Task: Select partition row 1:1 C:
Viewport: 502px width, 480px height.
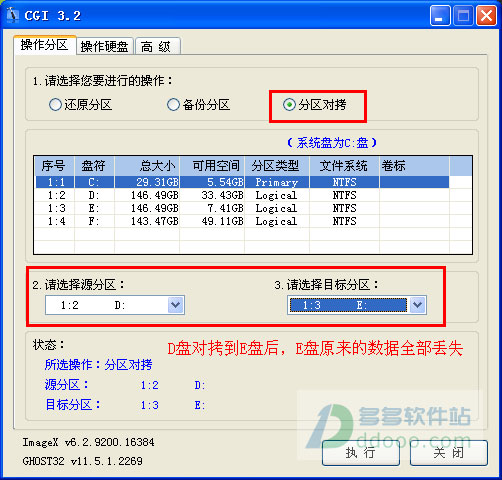Action: tap(242, 182)
